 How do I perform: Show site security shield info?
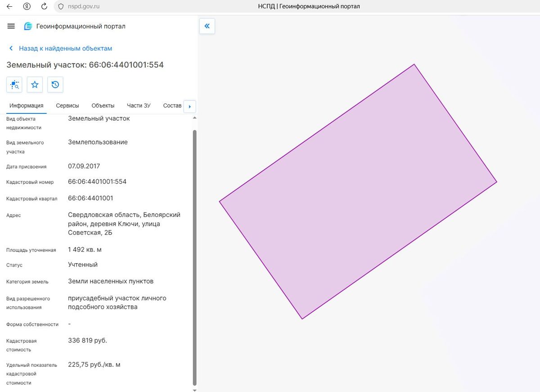click(x=61, y=7)
